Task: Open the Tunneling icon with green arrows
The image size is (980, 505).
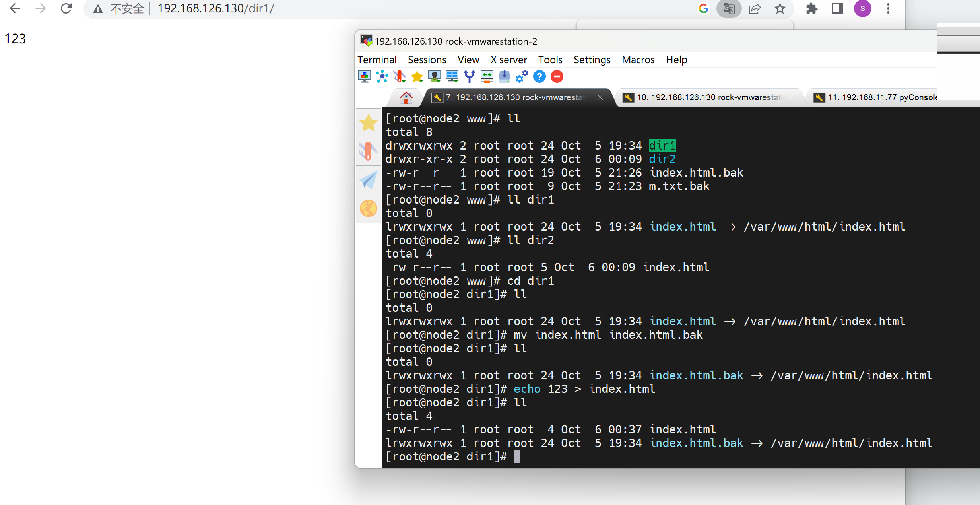Action: [487, 76]
